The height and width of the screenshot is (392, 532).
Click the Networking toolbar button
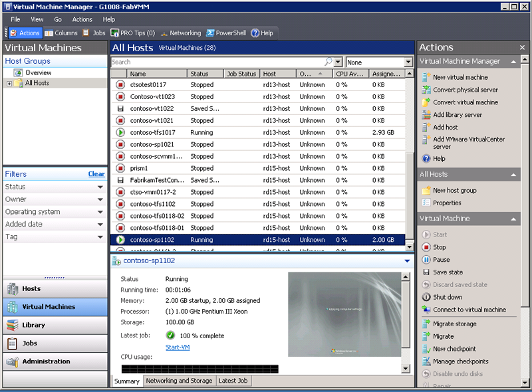point(181,33)
